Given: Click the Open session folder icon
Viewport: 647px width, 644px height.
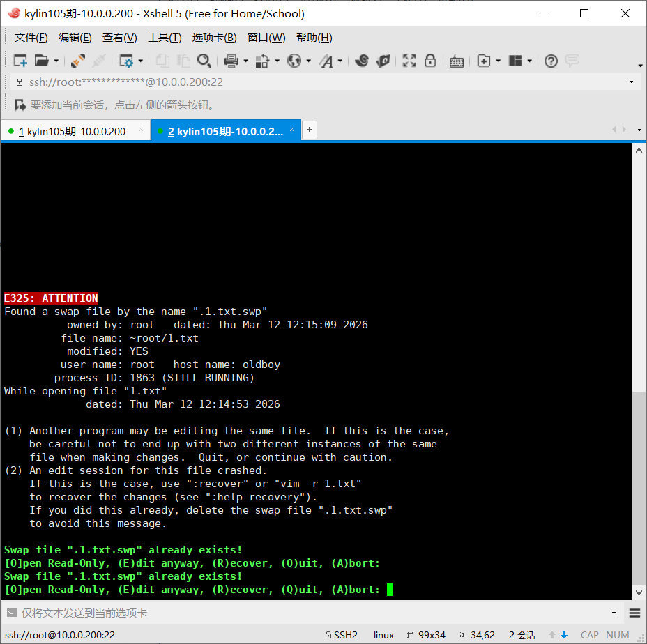Looking at the screenshot, I should [x=41, y=61].
